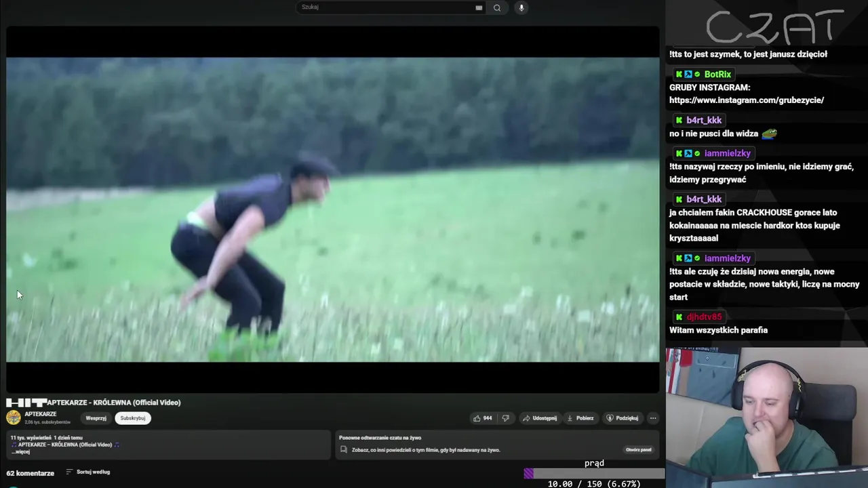Dislike the video with thumbs down

point(505,418)
